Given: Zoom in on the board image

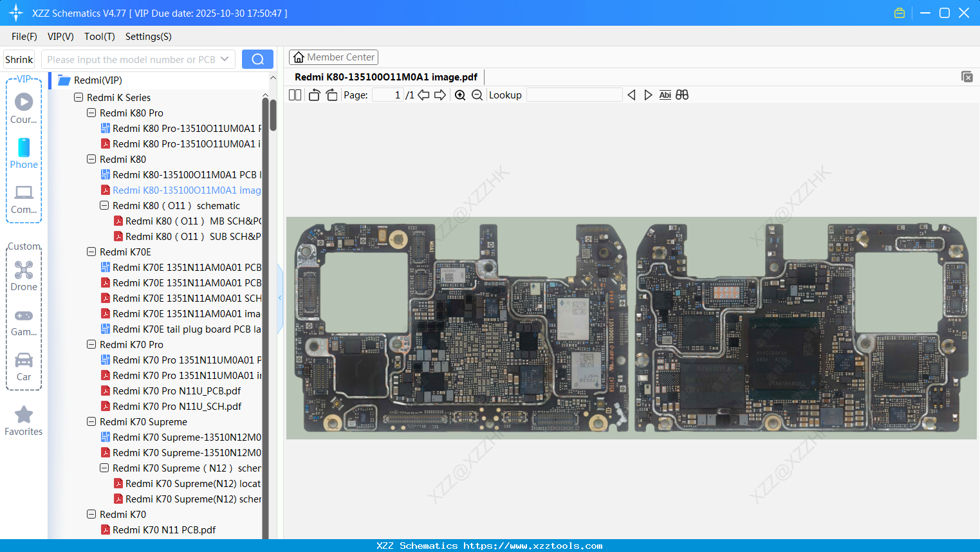Looking at the screenshot, I should click(x=460, y=95).
